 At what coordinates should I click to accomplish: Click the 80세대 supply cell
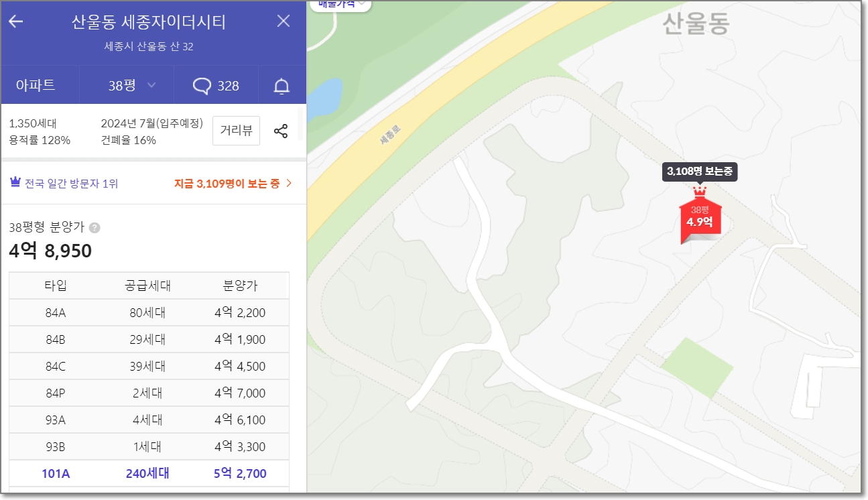[x=147, y=312]
